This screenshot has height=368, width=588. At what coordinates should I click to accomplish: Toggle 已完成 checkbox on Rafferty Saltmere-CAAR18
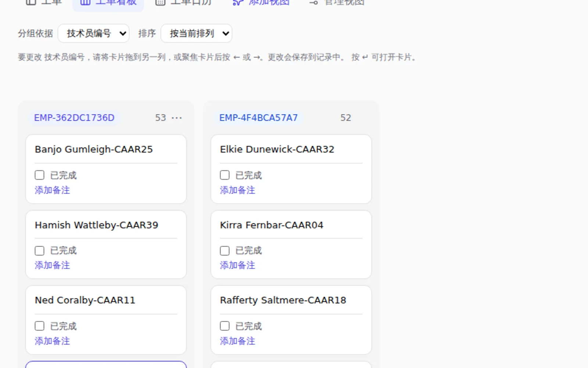coord(225,326)
